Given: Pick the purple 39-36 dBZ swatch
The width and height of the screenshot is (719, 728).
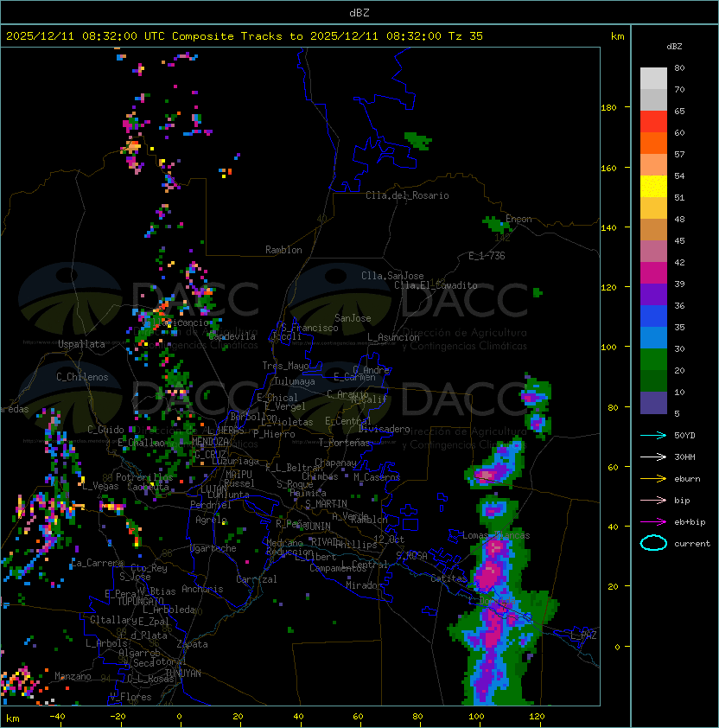Looking at the screenshot, I should [653, 294].
